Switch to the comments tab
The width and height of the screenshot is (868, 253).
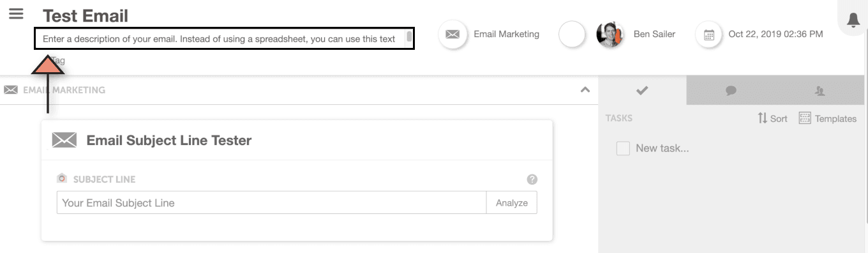tap(731, 91)
